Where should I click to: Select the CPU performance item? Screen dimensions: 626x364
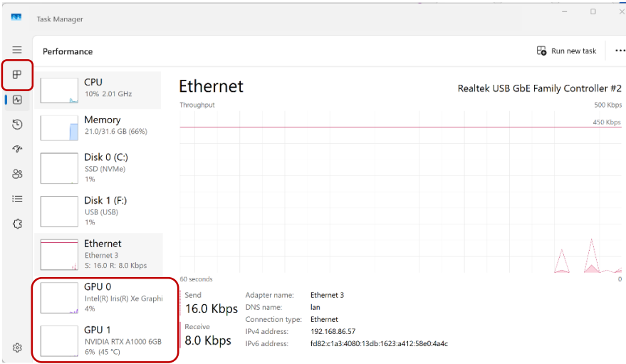(98, 88)
